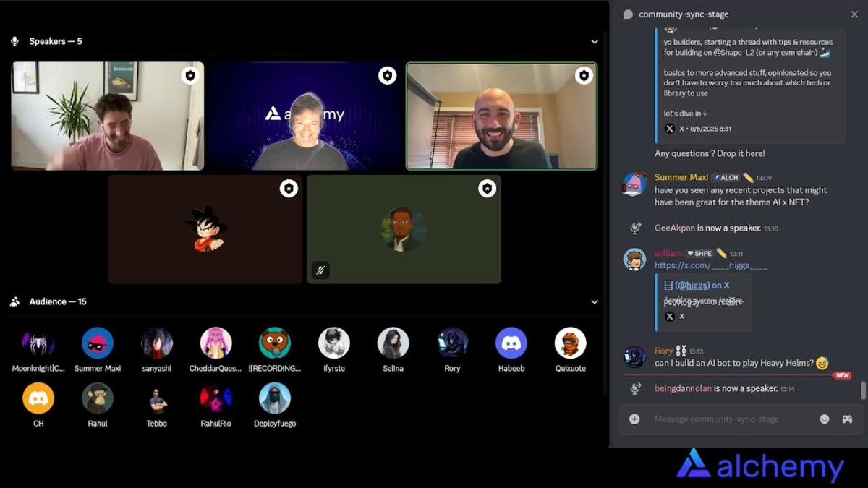Click the chat panel scrollbar thumb
This screenshot has height=488, width=868.
(862, 390)
